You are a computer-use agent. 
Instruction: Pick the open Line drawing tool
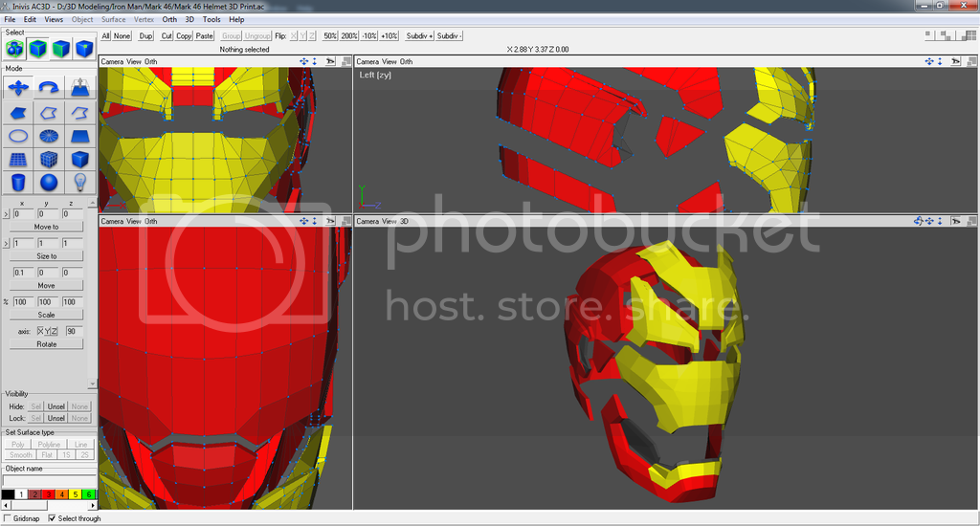click(79, 113)
